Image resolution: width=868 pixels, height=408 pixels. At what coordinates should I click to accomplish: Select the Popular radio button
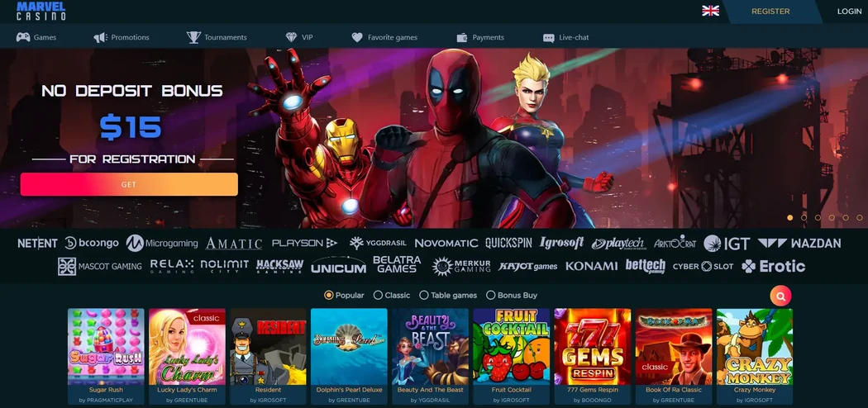point(329,295)
